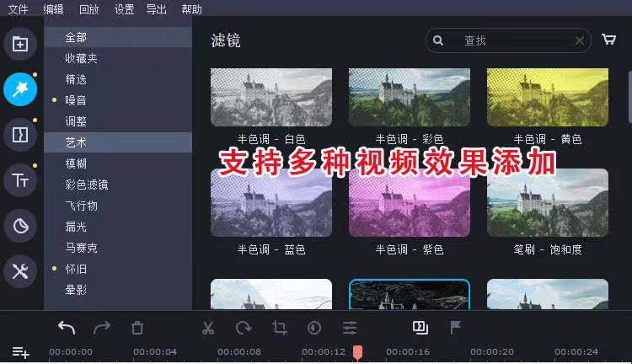Click the 查找 search field
The image size is (632, 364).
tap(514, 40)
